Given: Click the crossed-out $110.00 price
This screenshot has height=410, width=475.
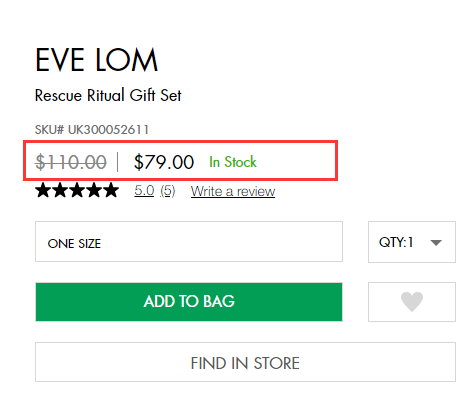Looking at the screenshot, I should (x=71, y=162).
